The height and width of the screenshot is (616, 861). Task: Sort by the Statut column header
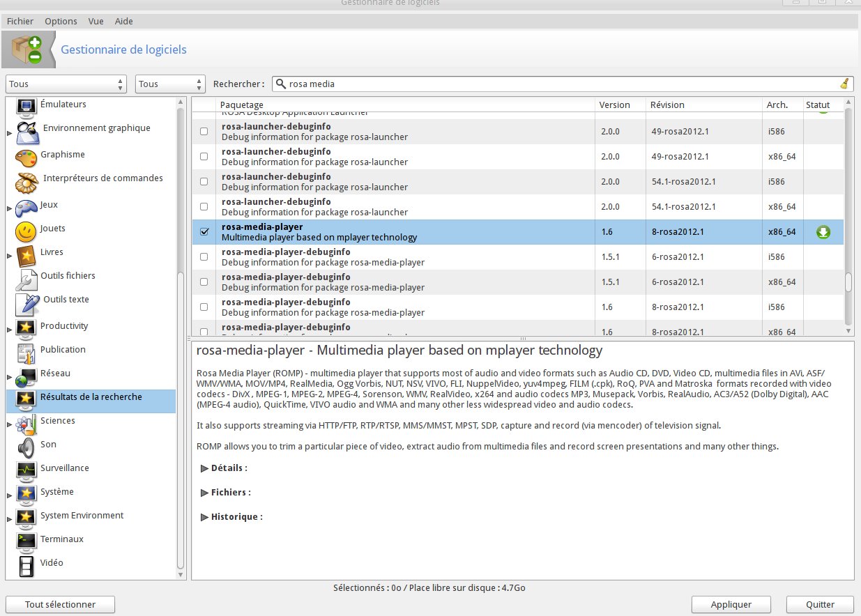[x=822, y=105]
